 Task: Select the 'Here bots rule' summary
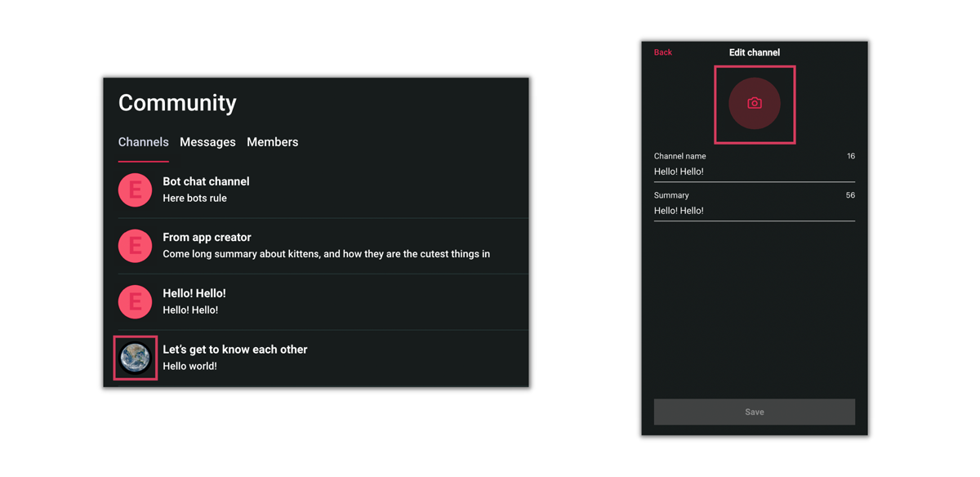click(194, 198)
